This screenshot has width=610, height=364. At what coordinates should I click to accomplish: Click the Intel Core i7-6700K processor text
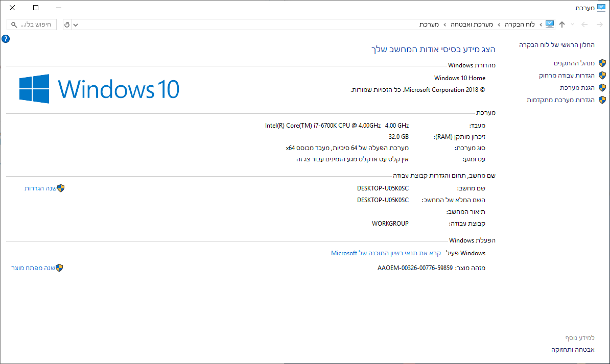[337, 126]
